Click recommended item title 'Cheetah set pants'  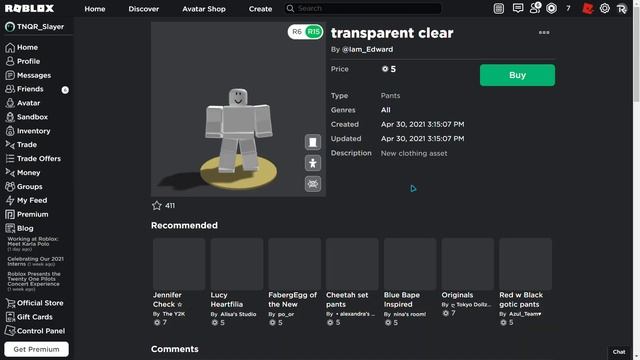[x=347, y=300]
